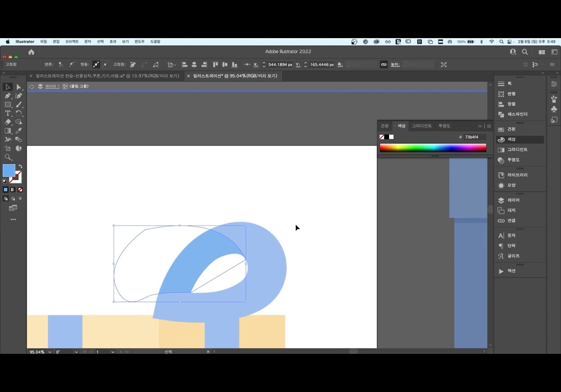
Task: Set paint mode to Gradient
Action: 13,189
